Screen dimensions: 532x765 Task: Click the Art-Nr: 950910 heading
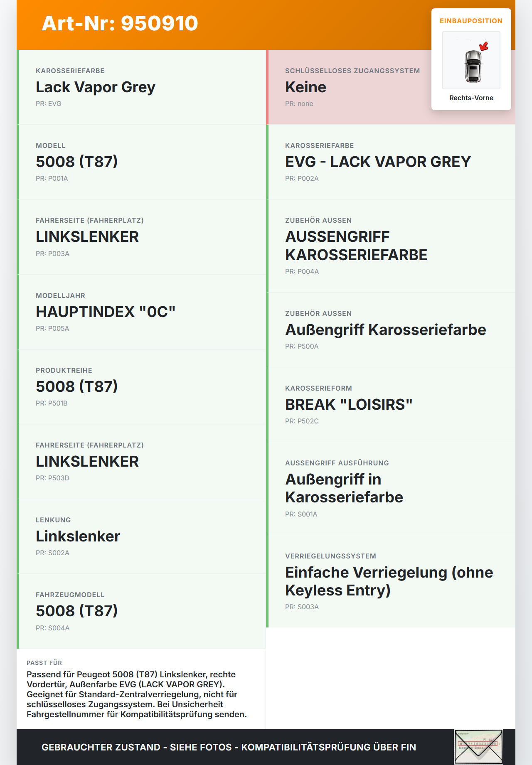tap(120, 23)
